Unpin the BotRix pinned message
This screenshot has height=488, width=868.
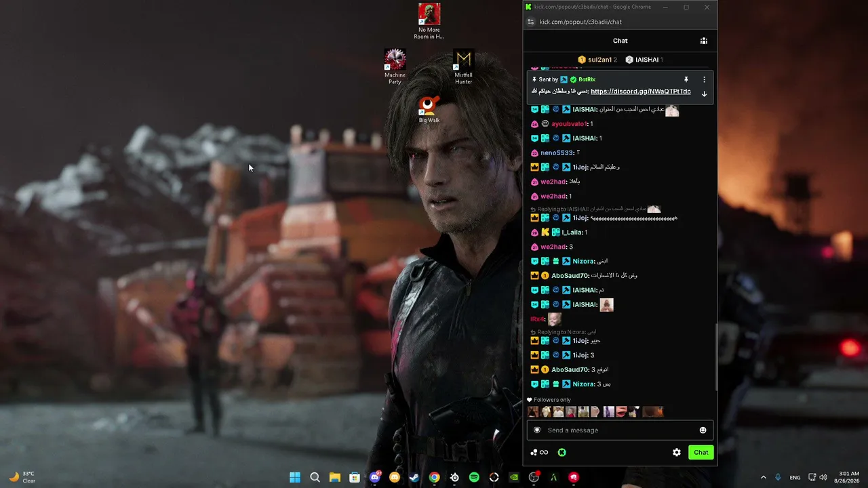[x=686, y=79]
